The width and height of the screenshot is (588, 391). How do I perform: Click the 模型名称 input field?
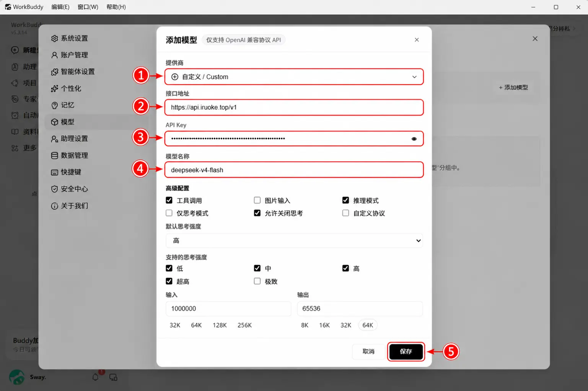point(294,170)
